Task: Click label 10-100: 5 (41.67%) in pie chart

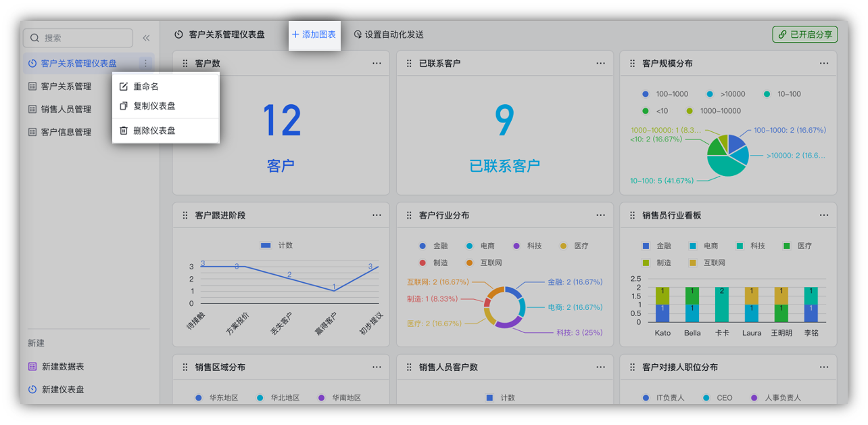Action: (662, 181)
